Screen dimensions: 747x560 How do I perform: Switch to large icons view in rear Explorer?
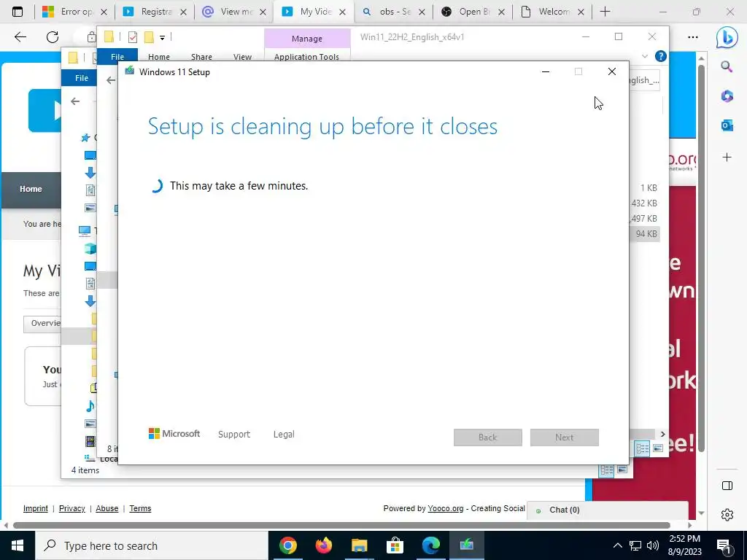pos(622,470)
